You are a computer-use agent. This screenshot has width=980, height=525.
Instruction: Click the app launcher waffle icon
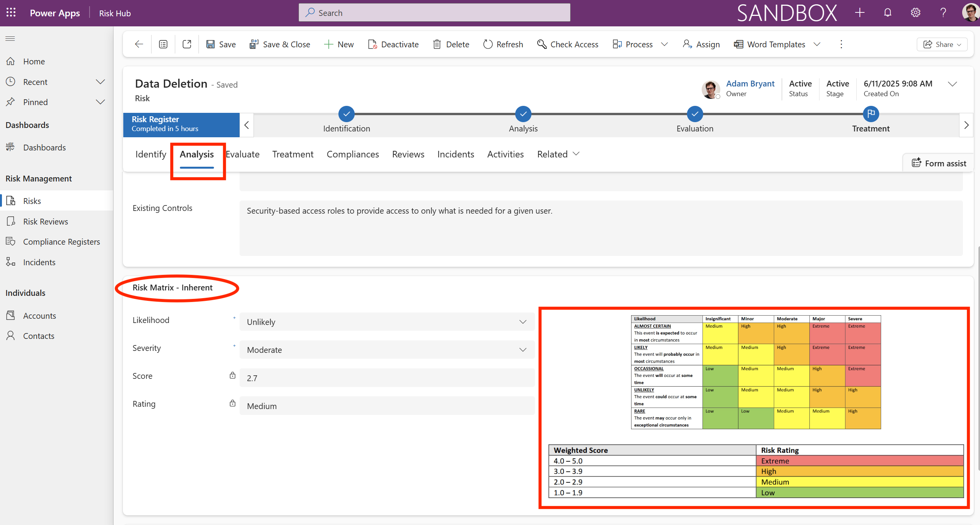tap(11, 13)
